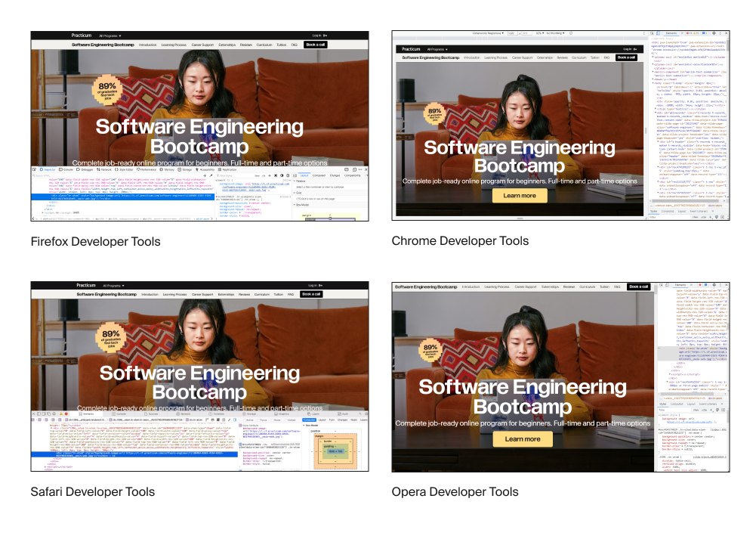The image size is (756, 542).
Task: Open the Chrome DevTools settings gear icon
Action: click(x=714, y=33)
